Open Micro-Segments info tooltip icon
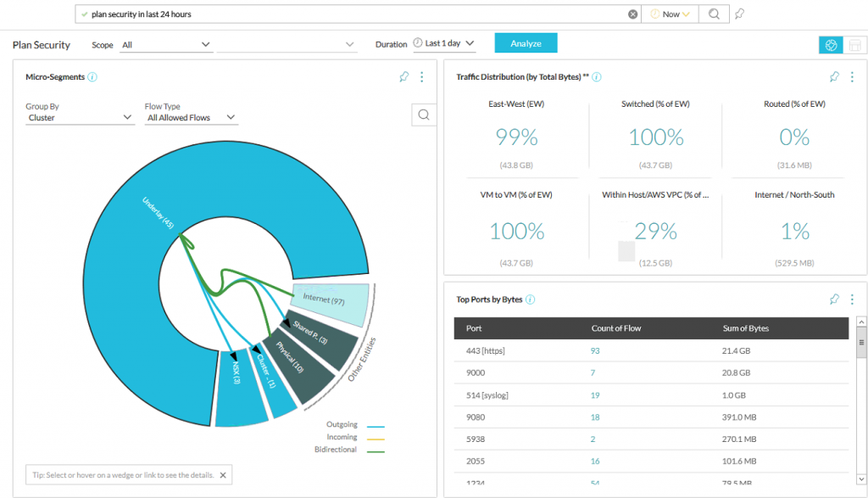Screen dimensions: 868x498 (x=92, y=77)
